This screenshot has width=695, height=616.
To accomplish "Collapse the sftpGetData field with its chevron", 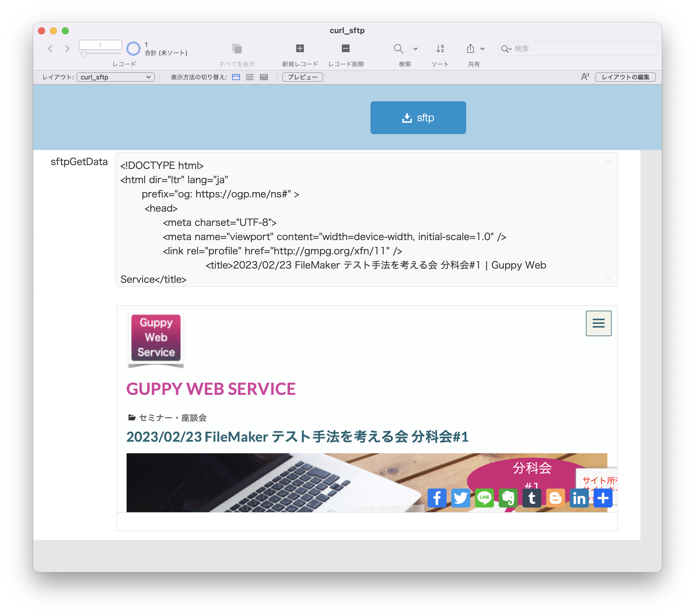I will (608, 162).
